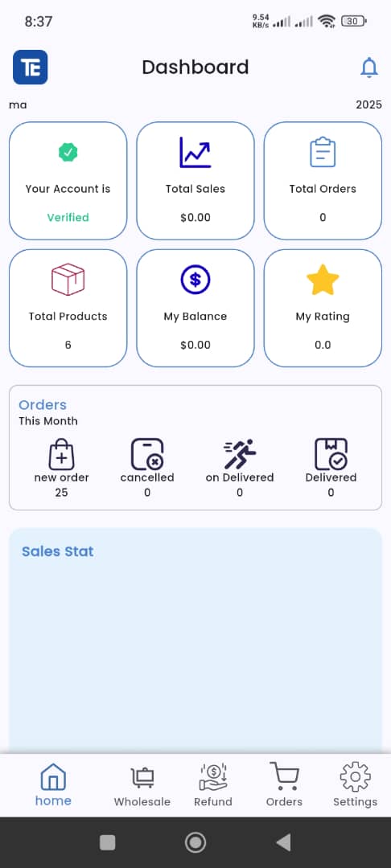This screenshot has width=391, height=868.
Task: Tap the Total Sales chart icon
Action: (195, 152)
